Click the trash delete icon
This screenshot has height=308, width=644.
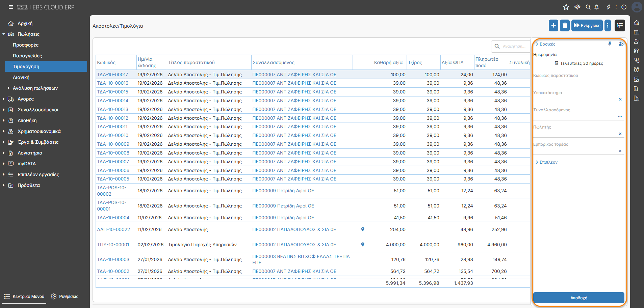565,25
